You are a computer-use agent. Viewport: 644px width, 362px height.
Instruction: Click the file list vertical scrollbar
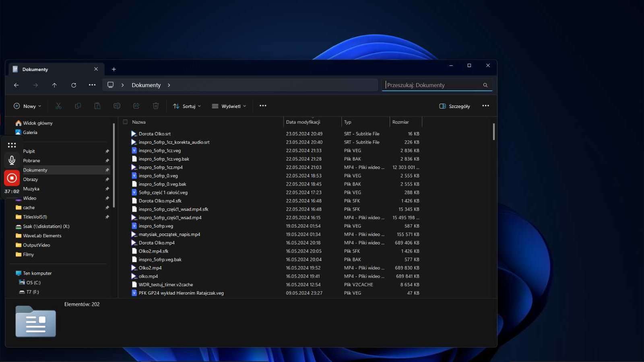tap(494, 132)
